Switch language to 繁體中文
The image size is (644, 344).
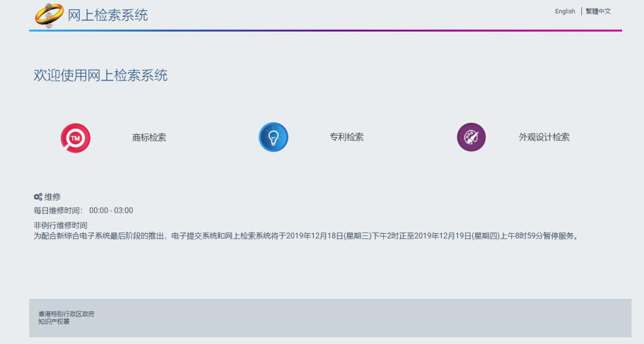point(598,11)
